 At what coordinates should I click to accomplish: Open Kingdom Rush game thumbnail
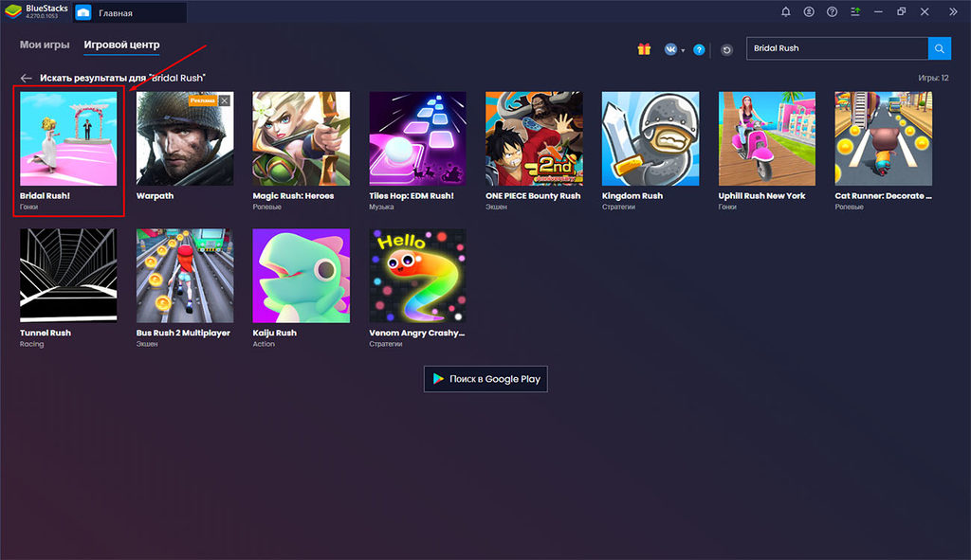(x=650, y=138)
